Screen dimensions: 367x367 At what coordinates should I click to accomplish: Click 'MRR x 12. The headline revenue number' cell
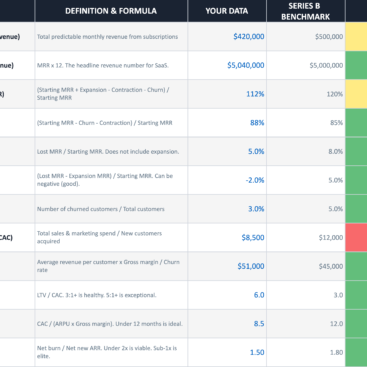(x=111, y=65)
